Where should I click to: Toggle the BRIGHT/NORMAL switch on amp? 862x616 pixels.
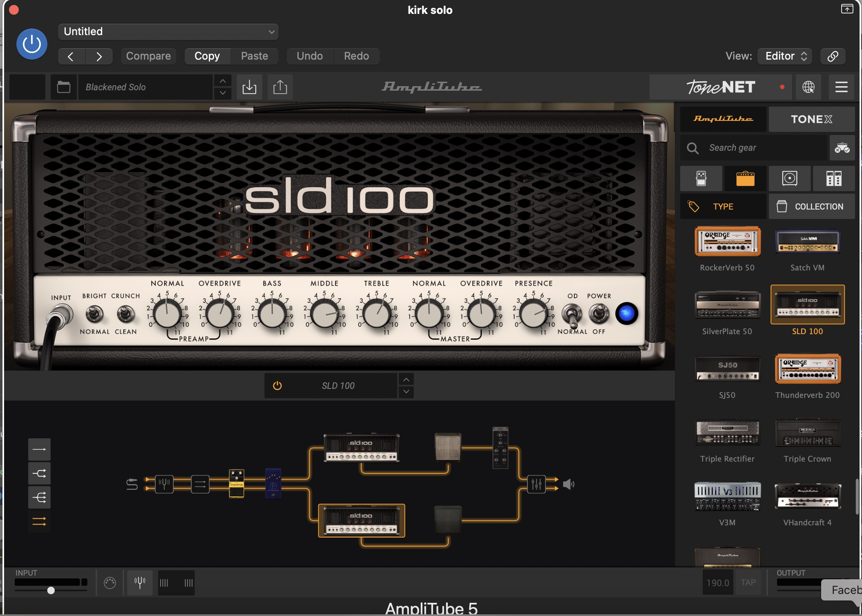coord(94,314)
